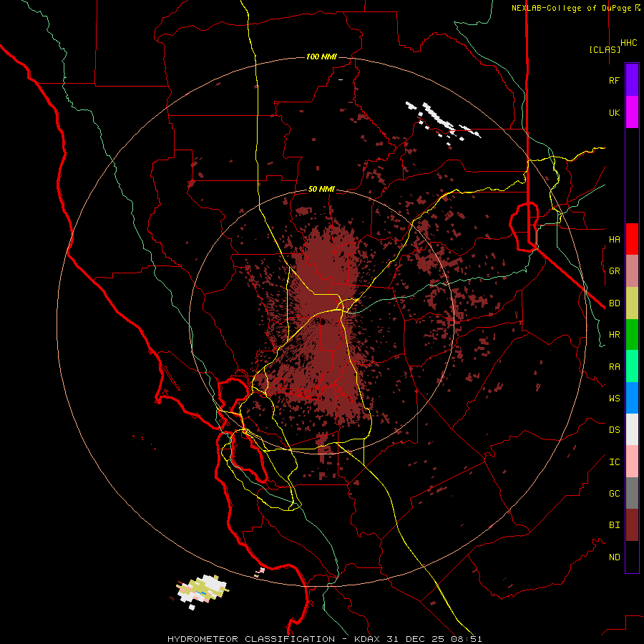
Task: Click the magenta UK legend color block
Action: click(x=632, y=112)
